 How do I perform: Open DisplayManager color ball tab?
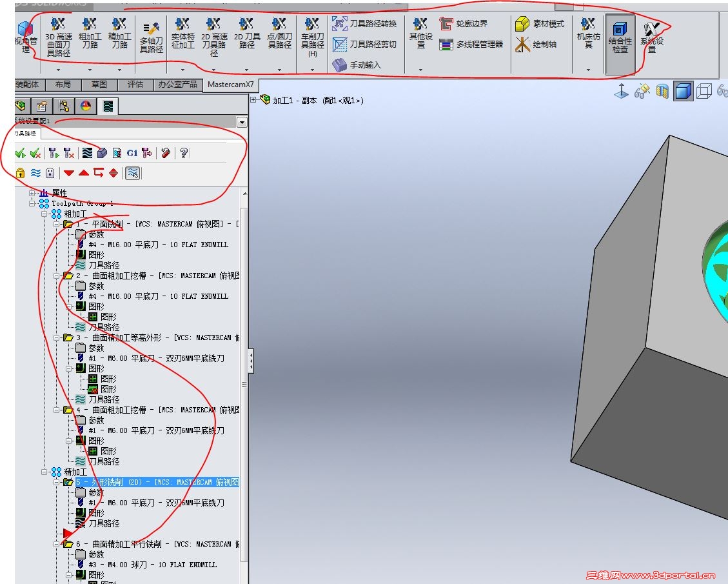coord(86,106)
